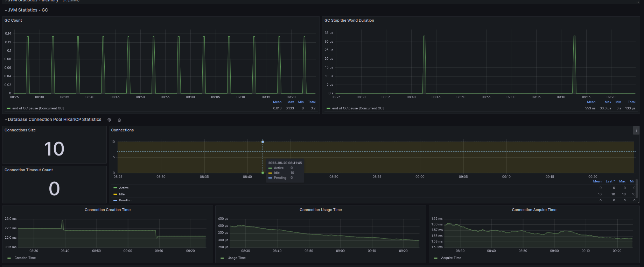This screenshot has height=267, width=644.
Task: Sort GC Count legend by Mean column
Action: [277, 102]
